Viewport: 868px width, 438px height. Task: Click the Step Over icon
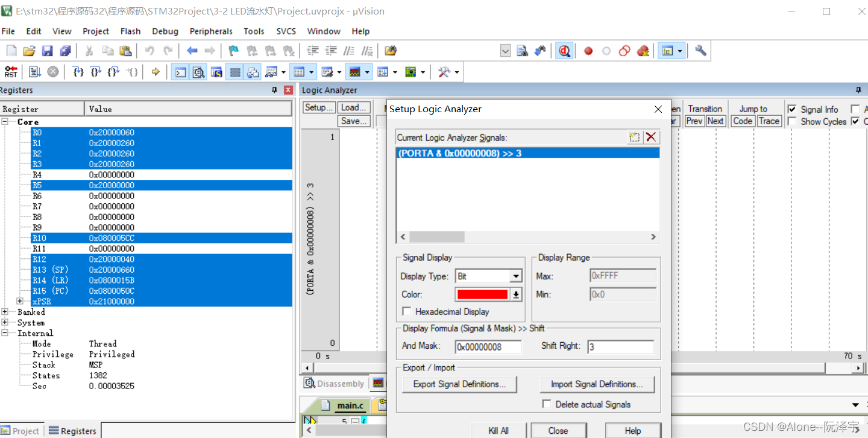96,72
